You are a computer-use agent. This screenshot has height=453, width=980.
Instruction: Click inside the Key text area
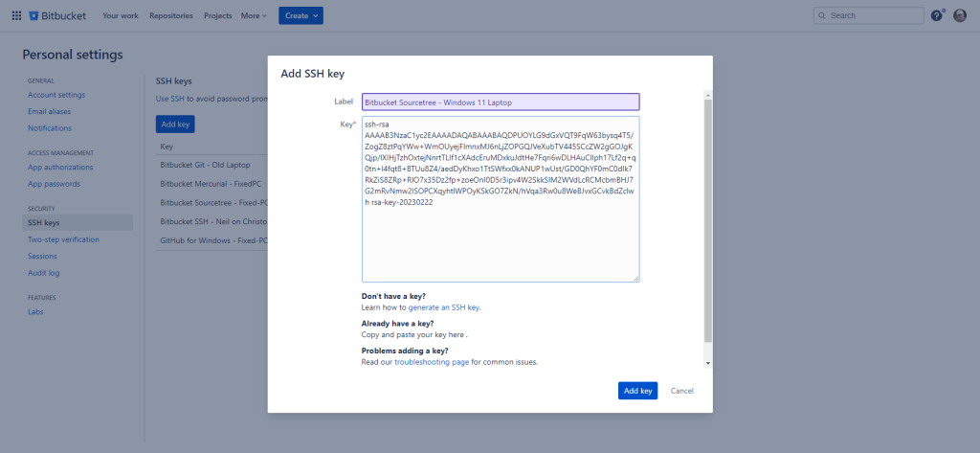pyautogui.click(x=500, y=239)
